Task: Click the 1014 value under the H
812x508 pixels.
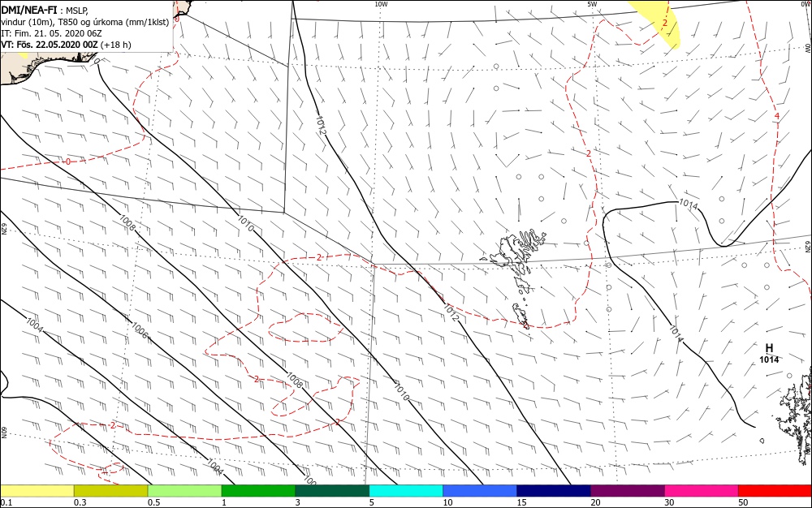Action: pyautogui.click(x=769, y=359)
